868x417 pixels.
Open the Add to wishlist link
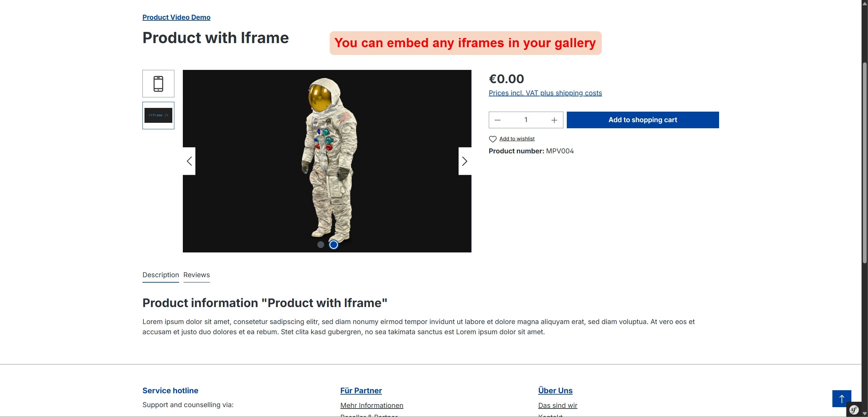pyautogui.click(x=517, y=139)
